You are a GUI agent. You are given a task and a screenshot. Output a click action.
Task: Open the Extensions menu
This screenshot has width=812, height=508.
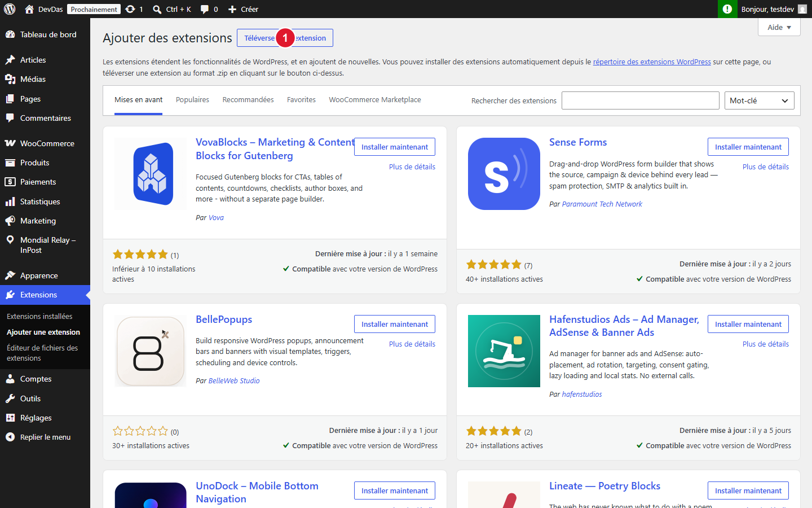click(x=45, y=295)
